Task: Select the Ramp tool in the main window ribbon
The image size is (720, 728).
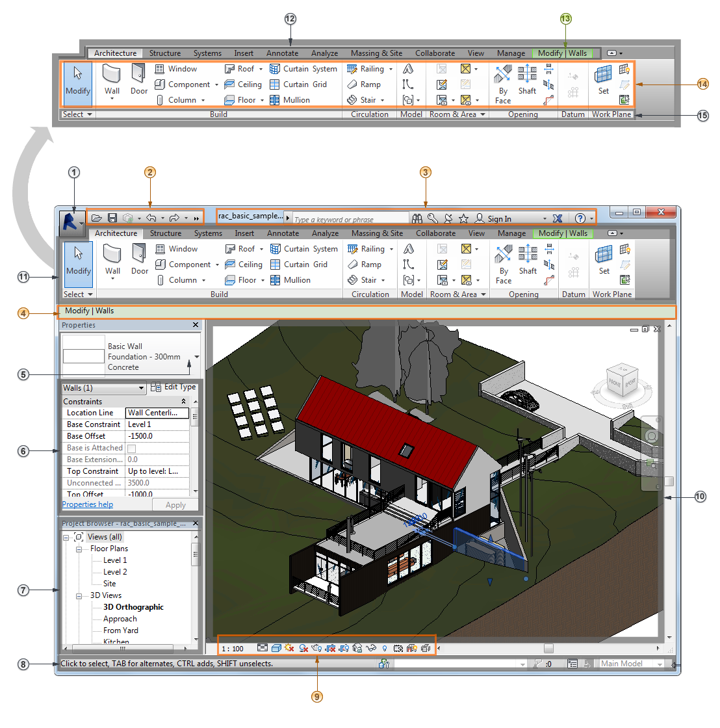Action: (365, 264)
